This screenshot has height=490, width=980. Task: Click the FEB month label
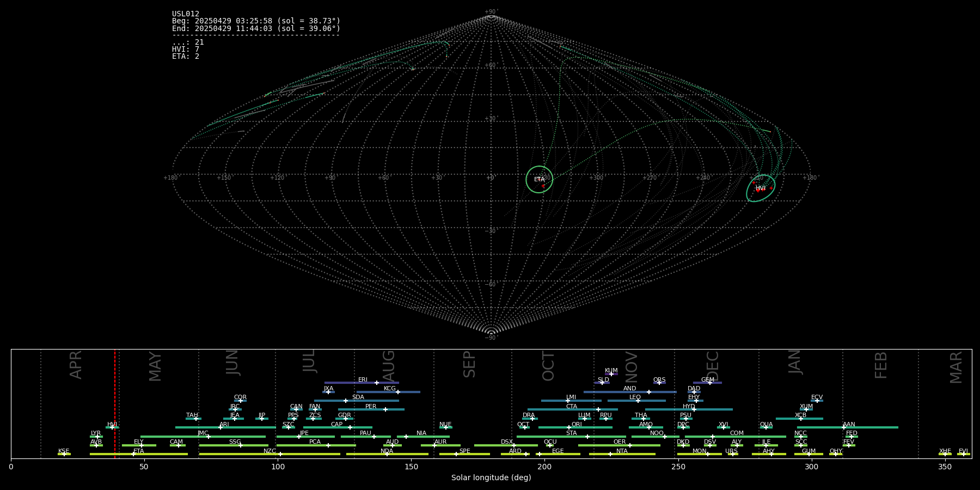(881, 365)
